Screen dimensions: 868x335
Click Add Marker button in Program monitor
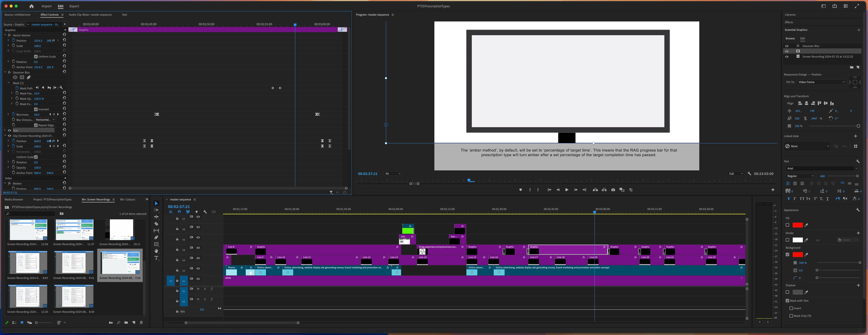pyautogui.click(x=520, y=190)
